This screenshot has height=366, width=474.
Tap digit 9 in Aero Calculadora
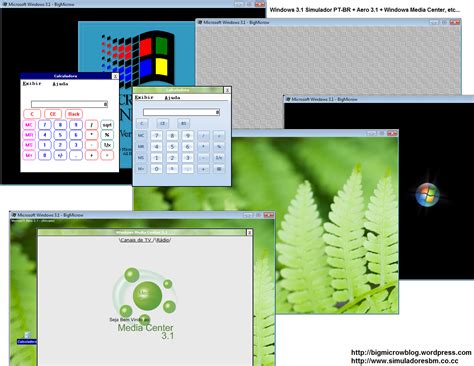[x=188, y=136]
